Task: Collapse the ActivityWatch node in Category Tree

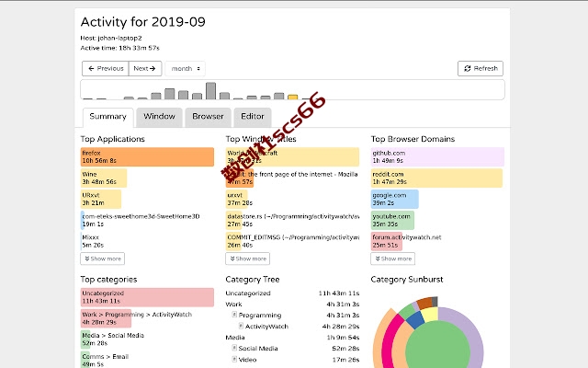Action: coord(241,326)
